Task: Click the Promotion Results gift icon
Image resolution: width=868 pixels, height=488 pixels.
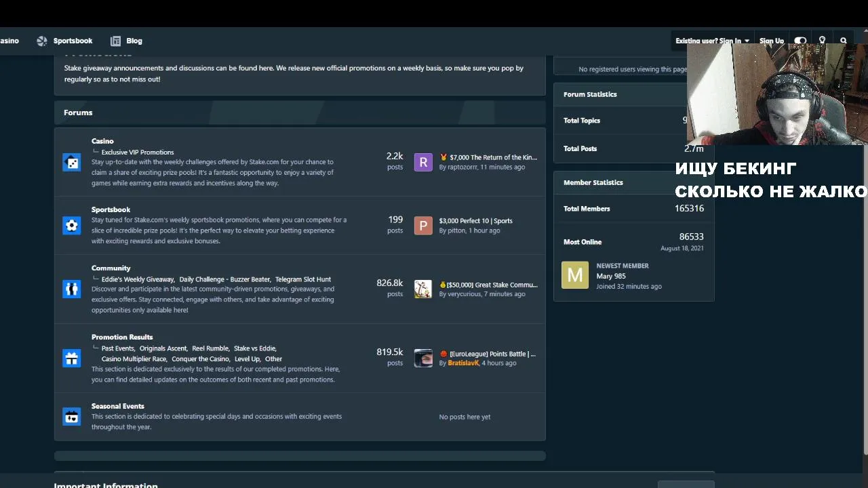Action: click(72, 358)
